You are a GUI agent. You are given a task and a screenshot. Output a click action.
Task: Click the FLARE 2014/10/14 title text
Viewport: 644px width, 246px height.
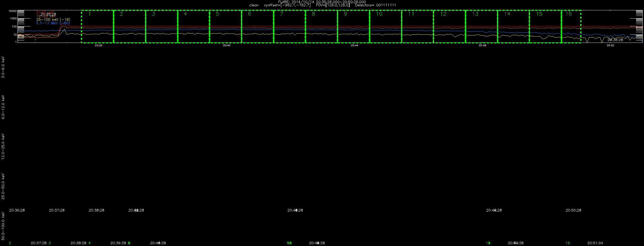[322, 2]
